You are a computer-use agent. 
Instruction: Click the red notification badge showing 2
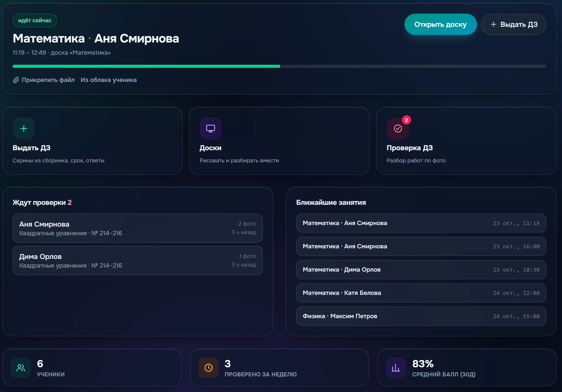tap(406, 120)
